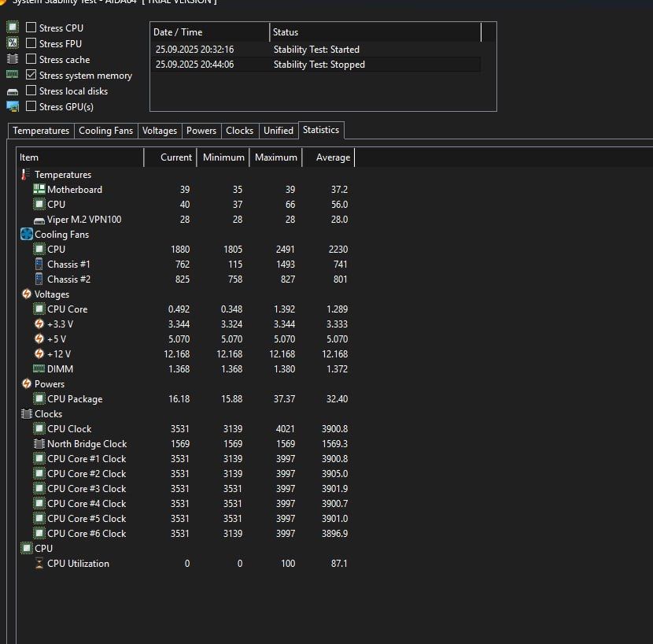Screen dimensions: 653x644
Task: Click the CPU Package chip icon
Action: pos(39,398)
